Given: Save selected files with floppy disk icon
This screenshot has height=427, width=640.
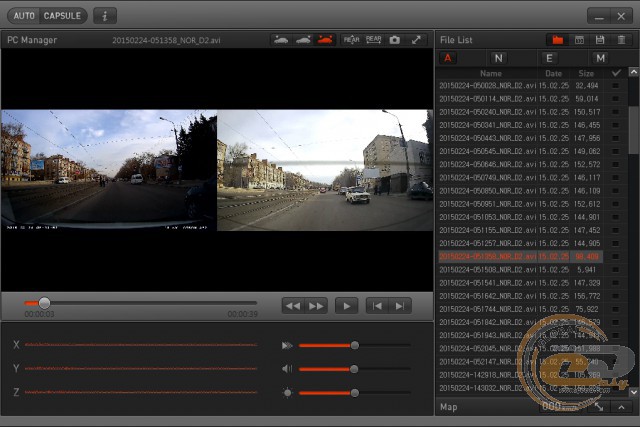Looking at the screenshot, I should pyautogui.click(x=600, y=40).
